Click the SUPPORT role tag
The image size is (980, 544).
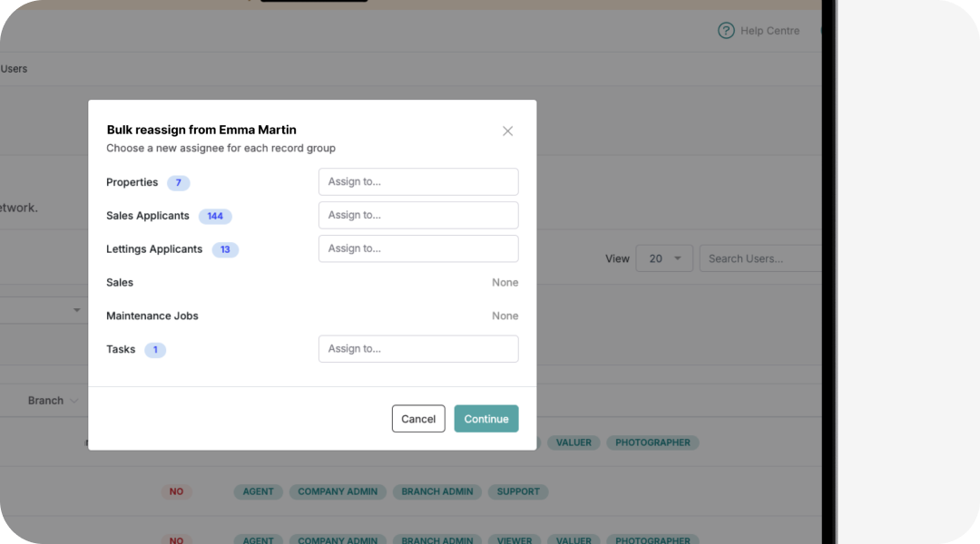(x=518, y=491)
